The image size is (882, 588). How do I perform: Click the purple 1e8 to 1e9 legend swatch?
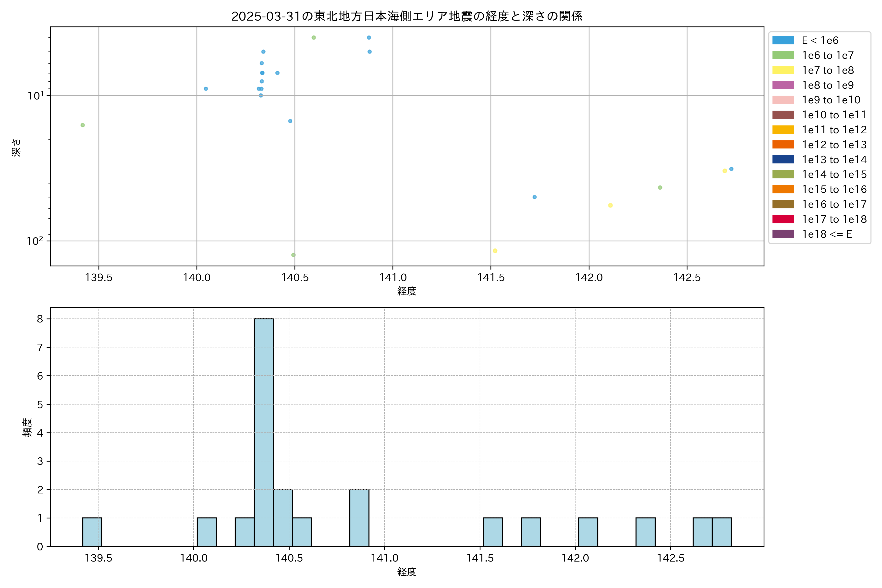(x=783, y=85)
